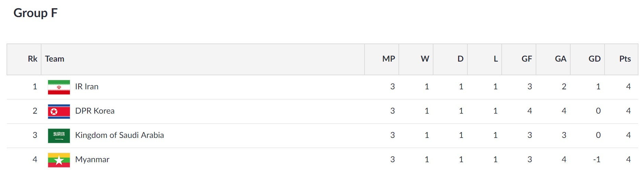Sort by MP matches played header

[x=389, y=59]
